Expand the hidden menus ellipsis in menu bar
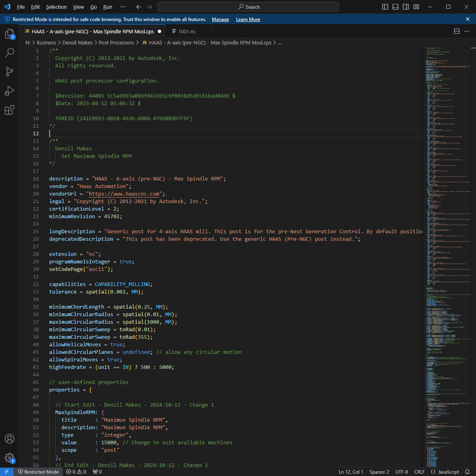This screenshot has height=476, width=476. click(x=123, y=7)
